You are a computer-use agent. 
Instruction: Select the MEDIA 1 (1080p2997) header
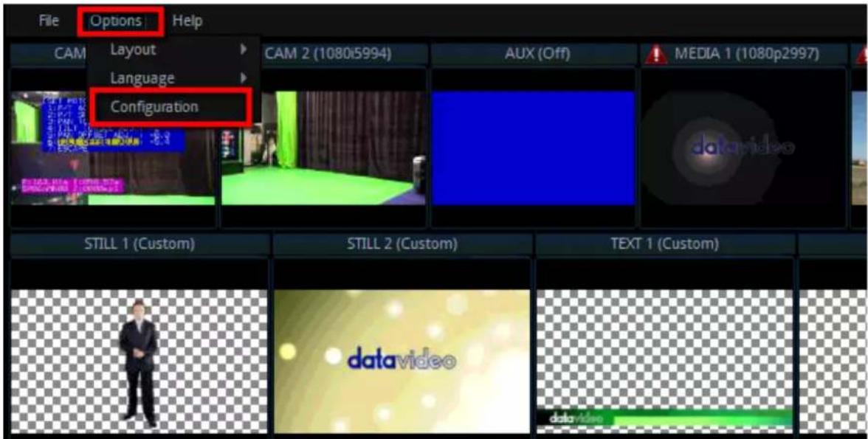tap(743, 55)
